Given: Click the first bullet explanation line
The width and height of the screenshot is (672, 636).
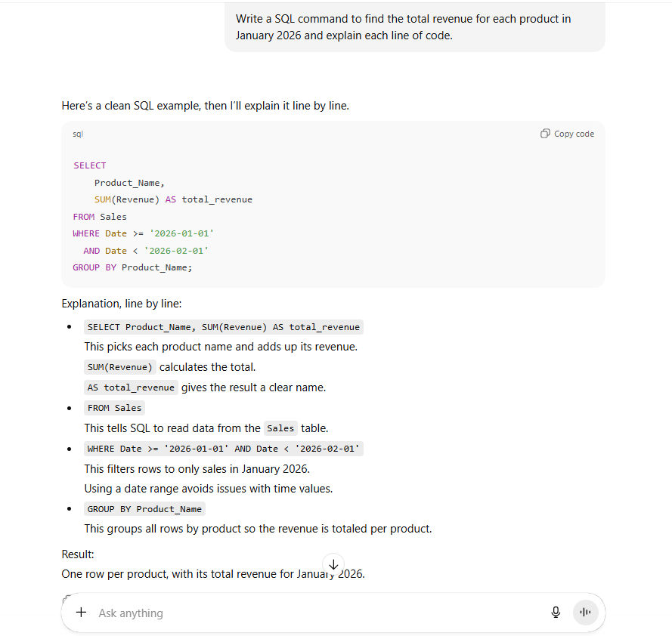Looking at the screenshot, I should click(x=223, y=326).
